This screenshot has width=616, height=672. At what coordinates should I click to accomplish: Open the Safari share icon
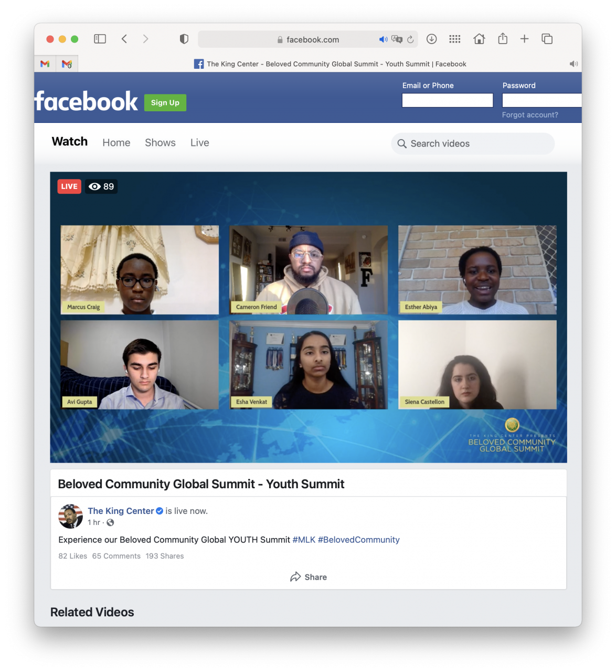(x=503, y=38)
